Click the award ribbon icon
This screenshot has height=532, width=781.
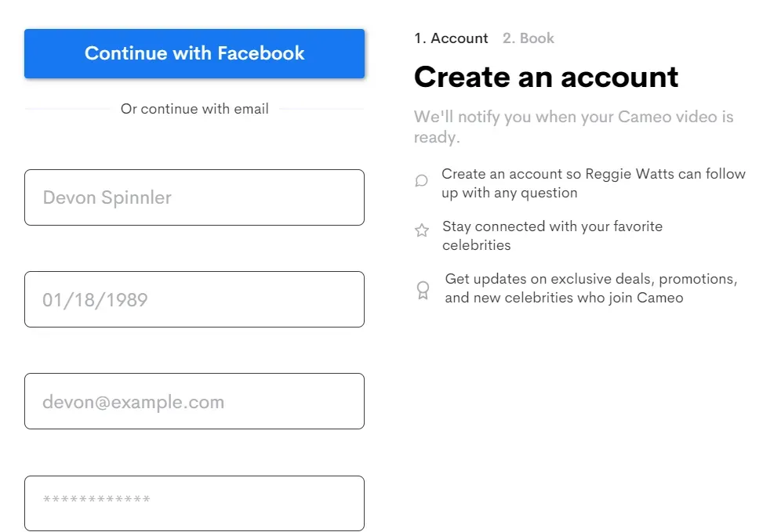tap(423, 291)
